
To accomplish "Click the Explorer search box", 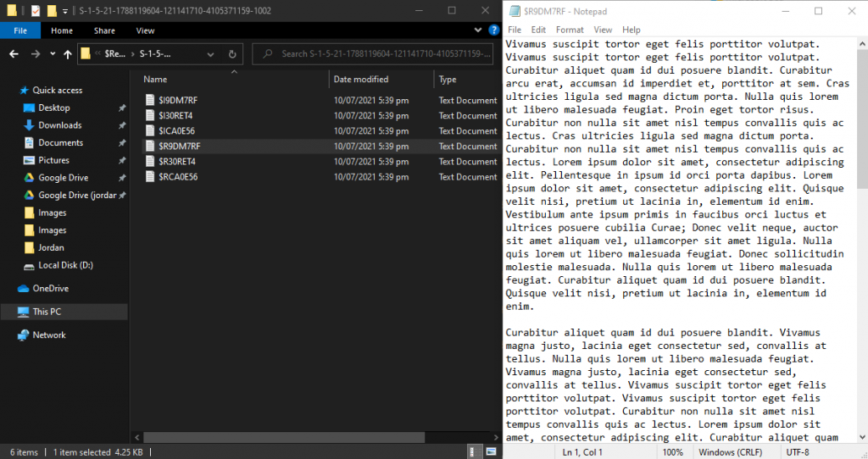I will (x=377, y=54).
